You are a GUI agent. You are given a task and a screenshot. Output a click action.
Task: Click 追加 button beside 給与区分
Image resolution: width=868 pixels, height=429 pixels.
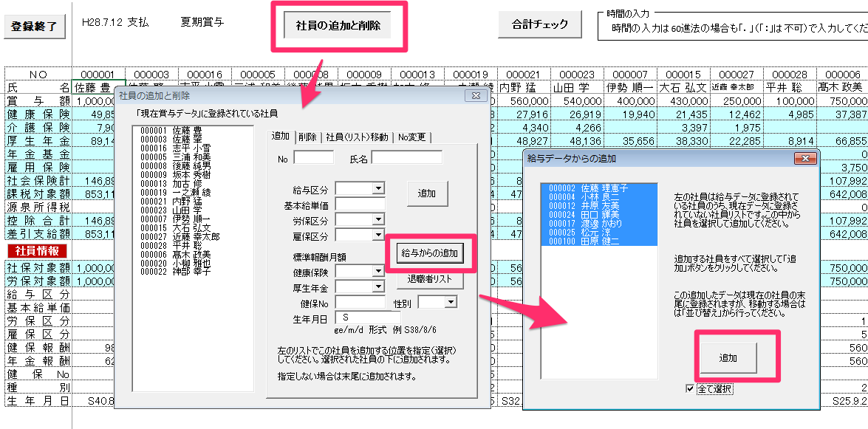[x=426, y=193]
